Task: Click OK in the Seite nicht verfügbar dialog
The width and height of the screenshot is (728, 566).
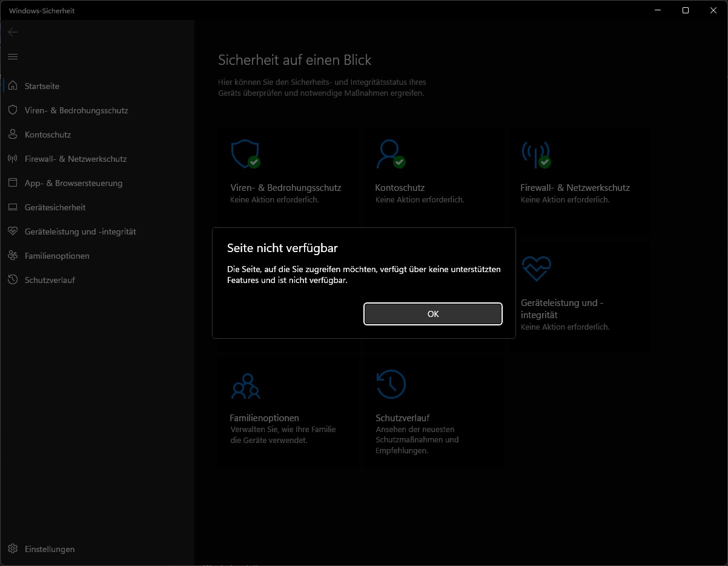Action: pos(432,314)
